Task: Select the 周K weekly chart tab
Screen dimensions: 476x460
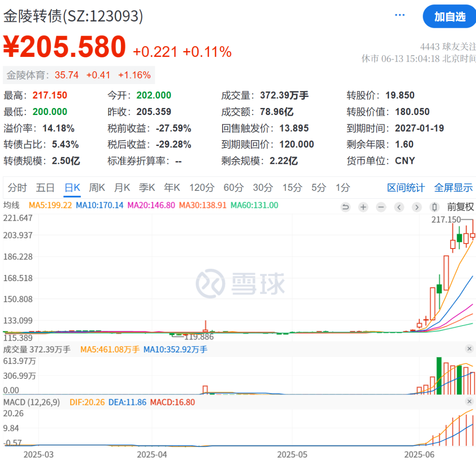Action: point(97,188)
